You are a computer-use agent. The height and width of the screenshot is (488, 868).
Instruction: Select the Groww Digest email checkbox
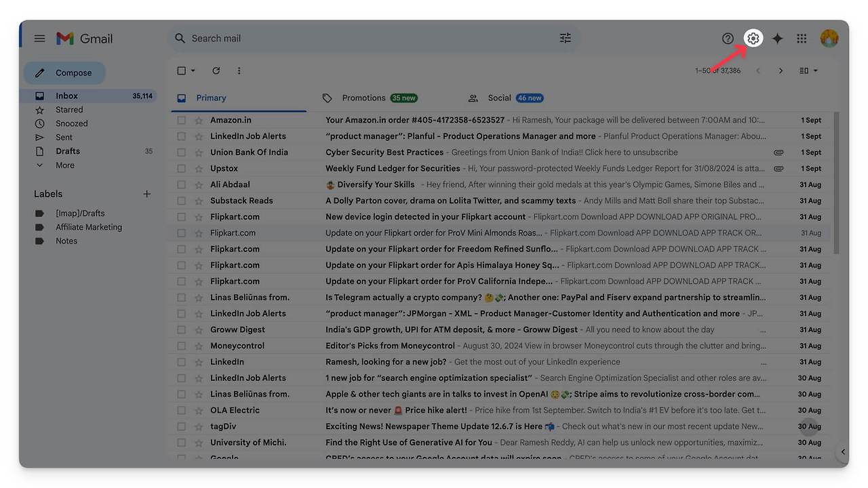181,329
